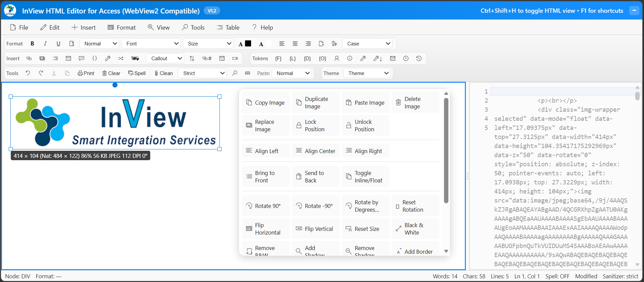This screenshot has height=282, width=644.
Task: Click Unlock Position option
Action: (366, 126)
